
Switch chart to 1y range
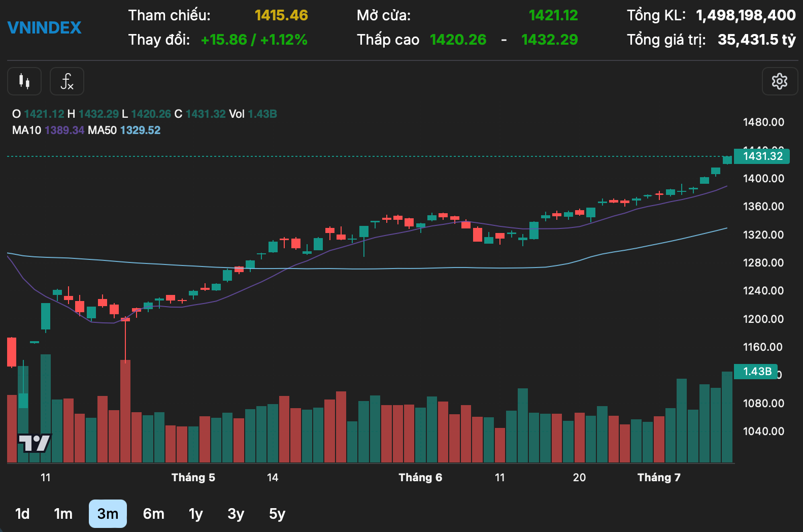[x=196, y=514]
